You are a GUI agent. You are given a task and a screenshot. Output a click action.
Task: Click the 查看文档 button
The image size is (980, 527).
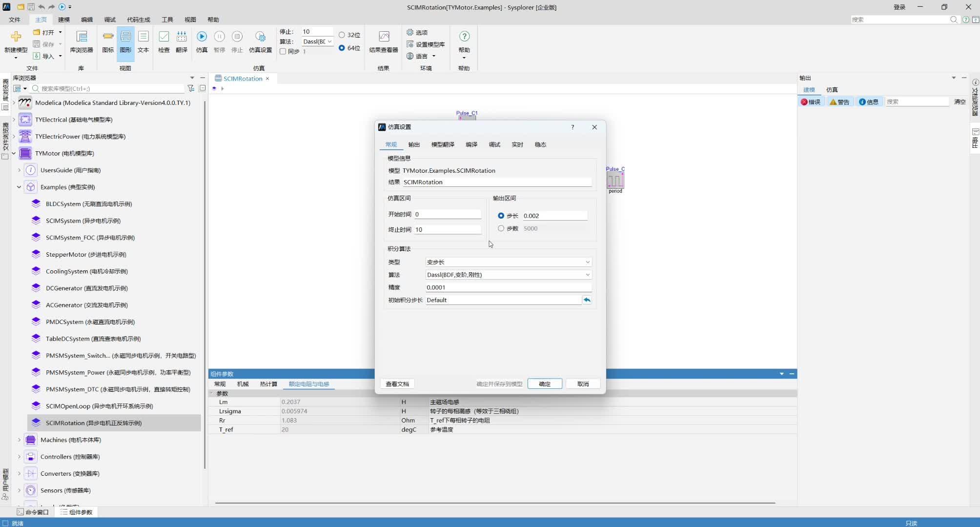(x=397, y=384)
